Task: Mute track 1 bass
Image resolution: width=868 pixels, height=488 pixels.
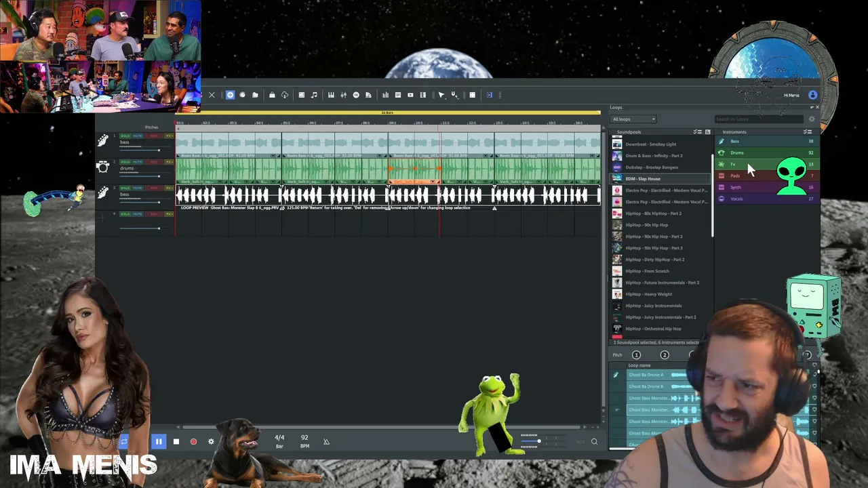Action: pos(138,136)
